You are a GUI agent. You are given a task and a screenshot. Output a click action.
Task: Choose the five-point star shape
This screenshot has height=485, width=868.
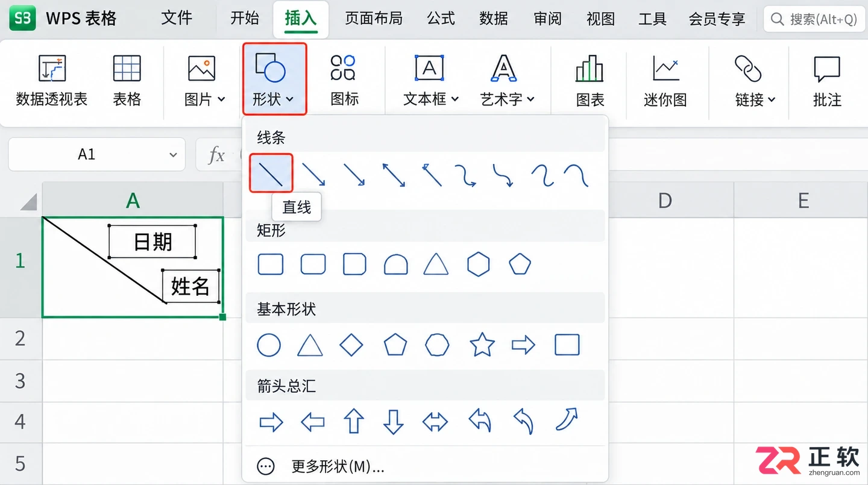coord(482,345)
